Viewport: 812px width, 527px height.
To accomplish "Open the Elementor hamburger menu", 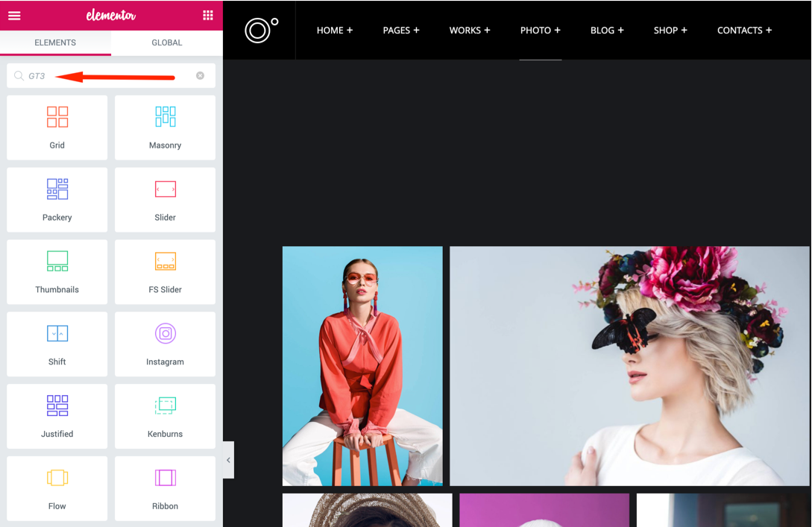I will (x=14, y=16).
